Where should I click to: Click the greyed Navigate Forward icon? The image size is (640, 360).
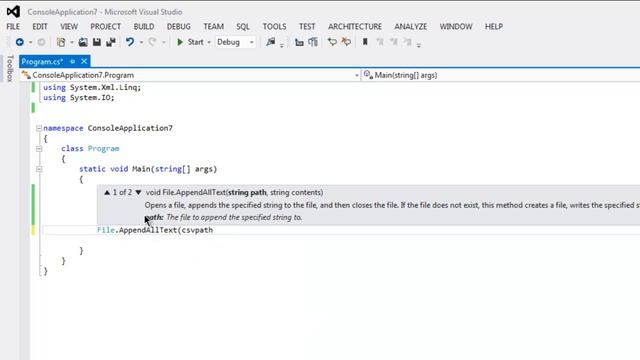click(41, 42)
